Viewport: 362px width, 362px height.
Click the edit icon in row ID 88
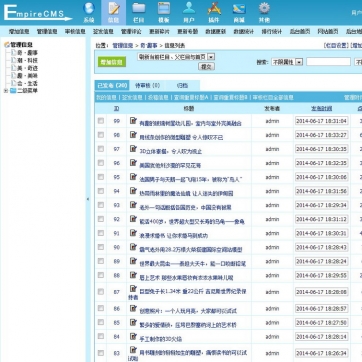[133, 275]
